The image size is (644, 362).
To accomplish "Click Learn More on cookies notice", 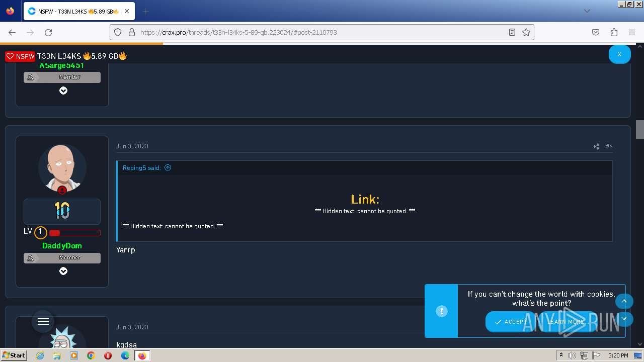I will pyautogui.click(x=566, y=322).
